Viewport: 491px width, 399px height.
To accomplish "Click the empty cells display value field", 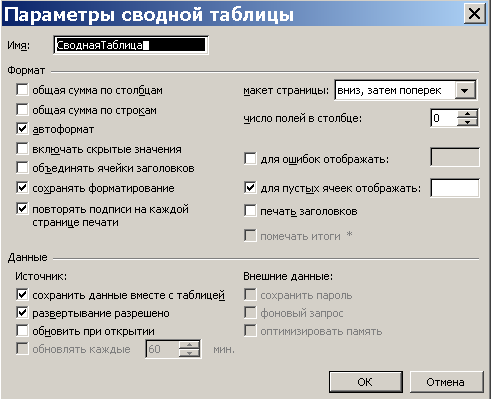I will [x=455, y=188].
